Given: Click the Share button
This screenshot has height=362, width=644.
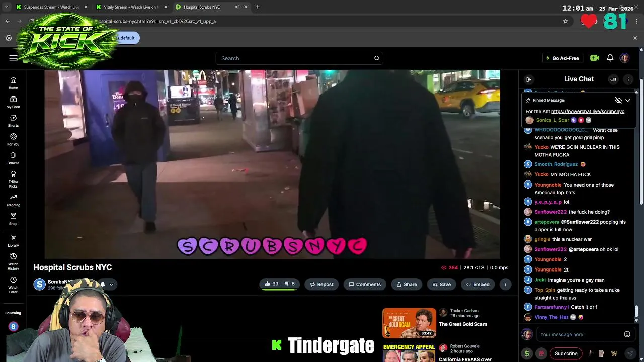Looking at the screenshot, I should pyautogui.click(x=407, y=284).
